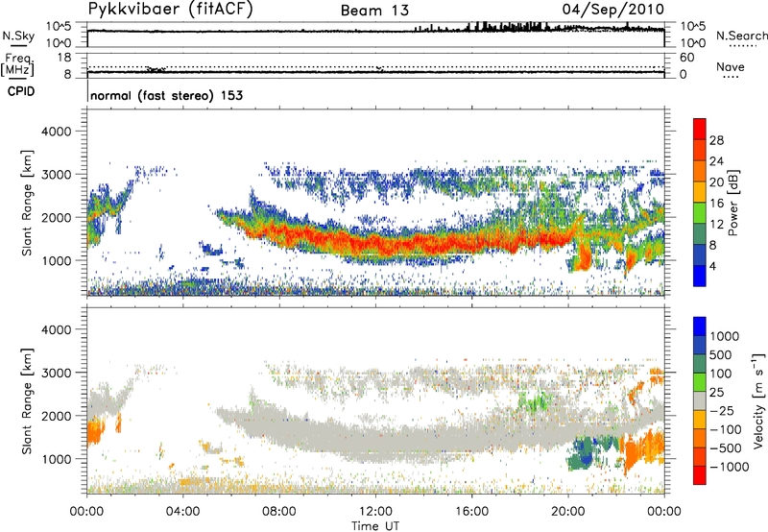Click the red swatch of Power colorbar

[700, 129]
